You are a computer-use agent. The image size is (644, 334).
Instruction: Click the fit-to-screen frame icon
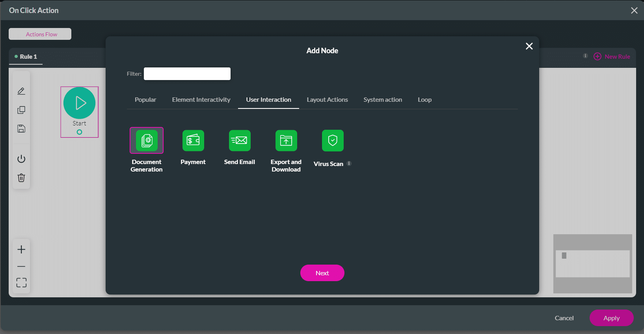[21, 282]
